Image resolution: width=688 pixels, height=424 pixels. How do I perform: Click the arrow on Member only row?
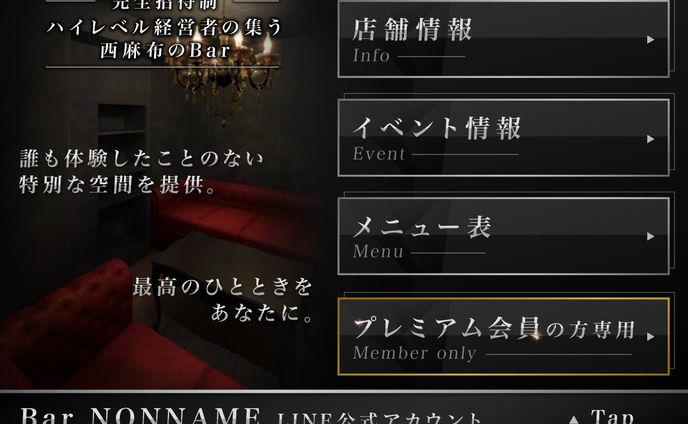(x=651, y=337)
